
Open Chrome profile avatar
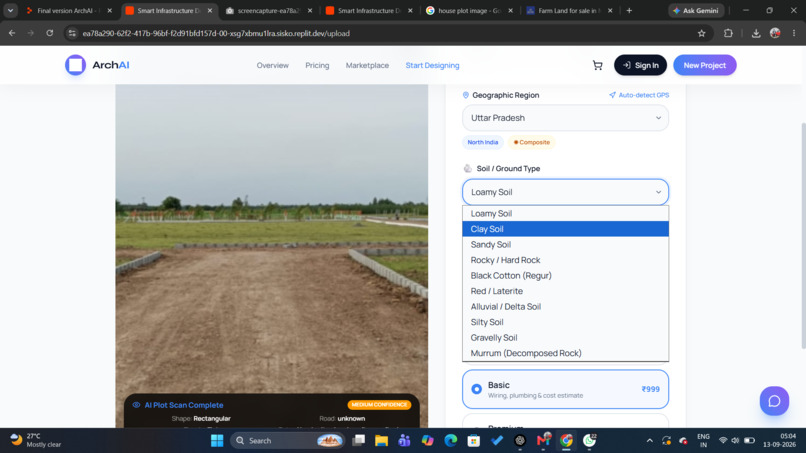coord(775,33)
